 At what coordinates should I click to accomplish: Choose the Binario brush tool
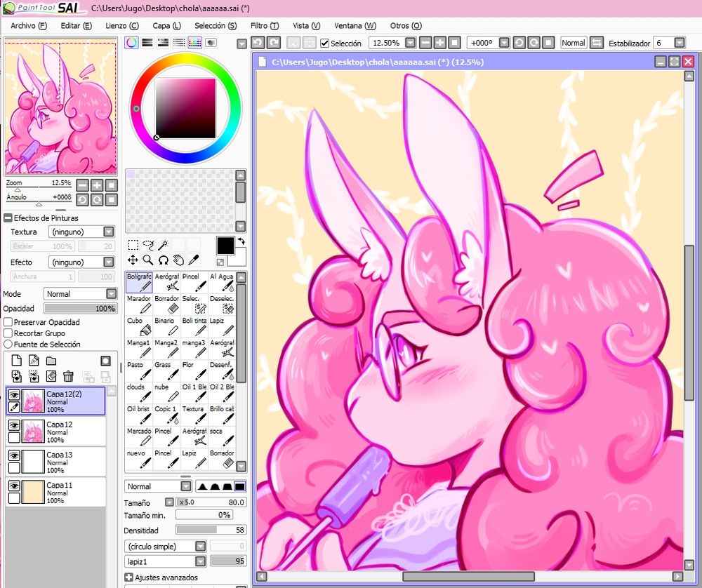click(166, 326)
